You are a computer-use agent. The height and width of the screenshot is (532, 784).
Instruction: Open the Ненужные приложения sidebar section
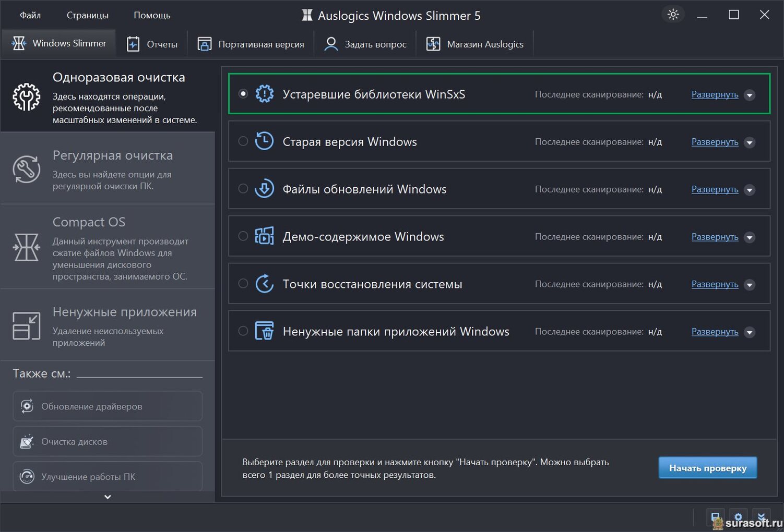click(108, 325)
